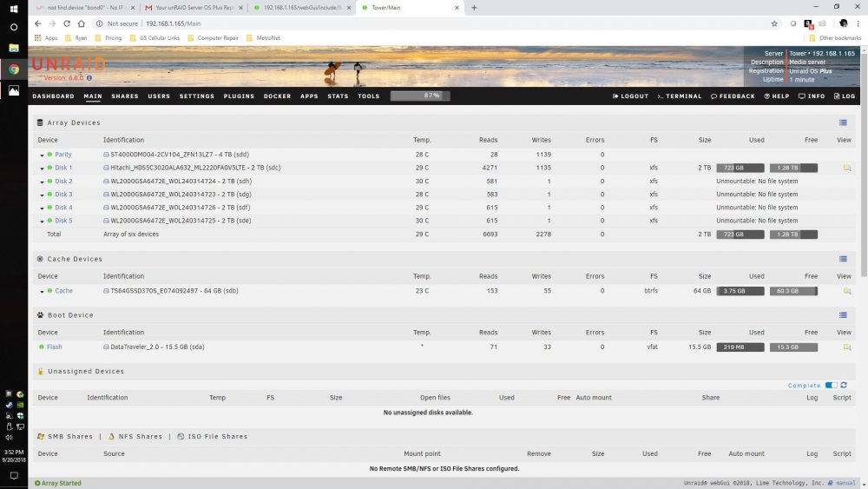Screen dimensions: 868x489
Task: Click Disk 1 used 723 GB bar
Action: coord(740,168)
